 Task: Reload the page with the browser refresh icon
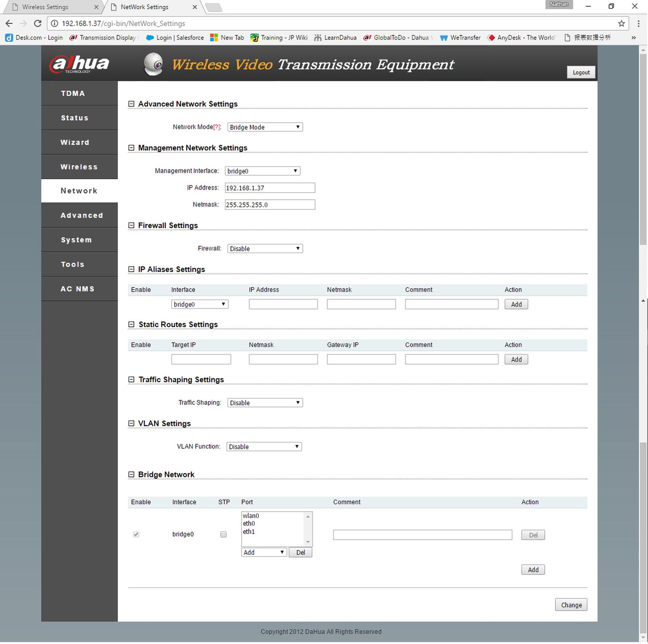[38, 23]
